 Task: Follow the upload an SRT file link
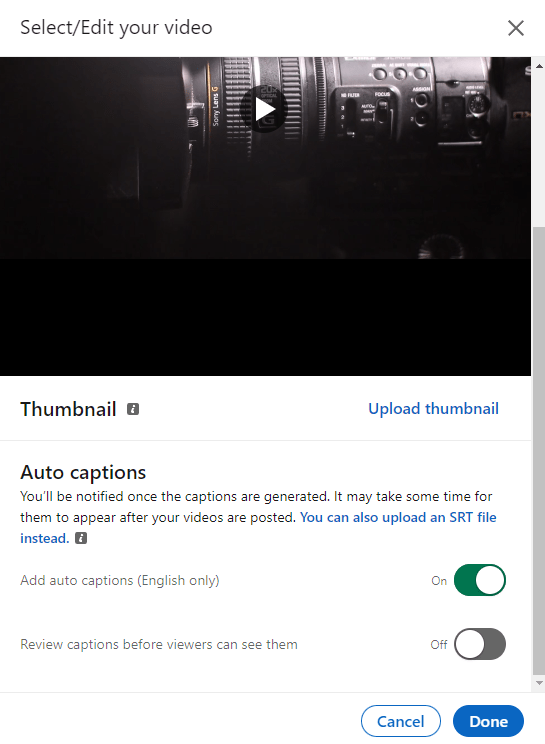pos(258,528)
